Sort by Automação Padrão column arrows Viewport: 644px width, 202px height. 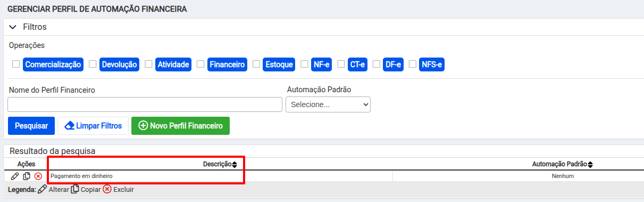590,165
